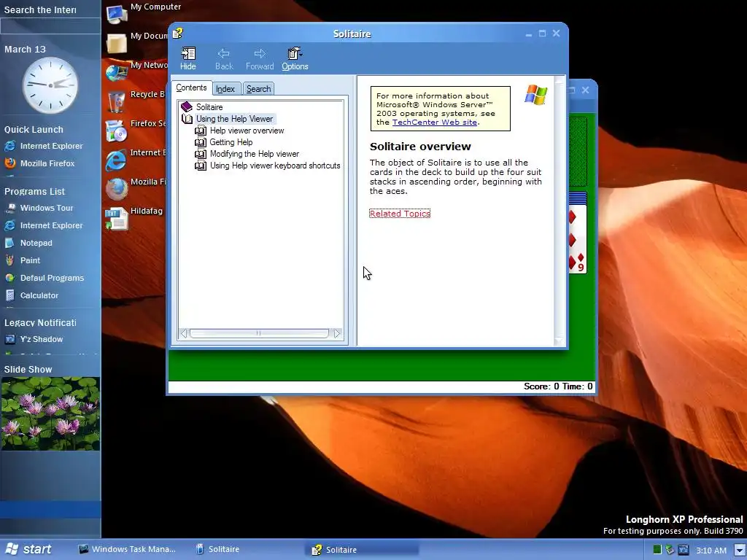Click the Solitaire help taskbar button
747x560 pixels.
(362, 550)
